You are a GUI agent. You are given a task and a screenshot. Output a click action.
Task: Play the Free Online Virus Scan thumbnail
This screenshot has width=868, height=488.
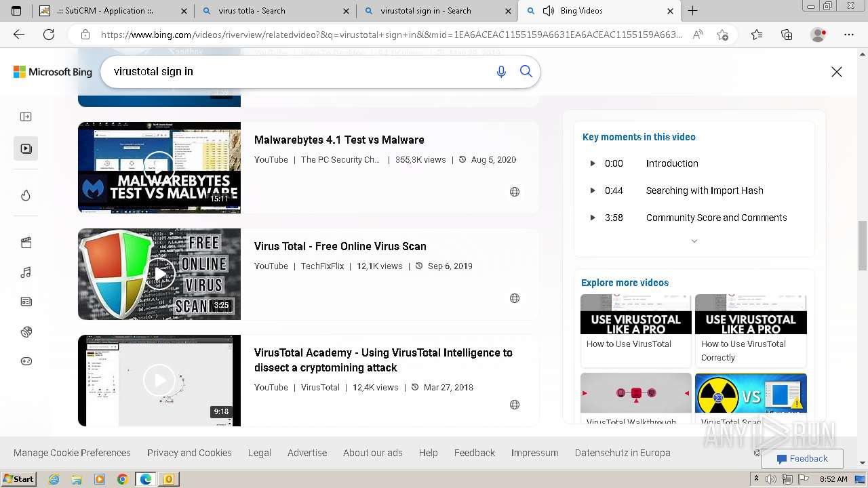pos(159,274)
